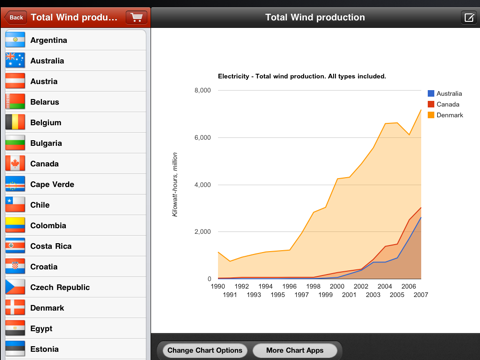Click the 1990 x-axis label
The width and height of the screenshot is (480, 360).
pyautogui.click(x=218, y=286)
